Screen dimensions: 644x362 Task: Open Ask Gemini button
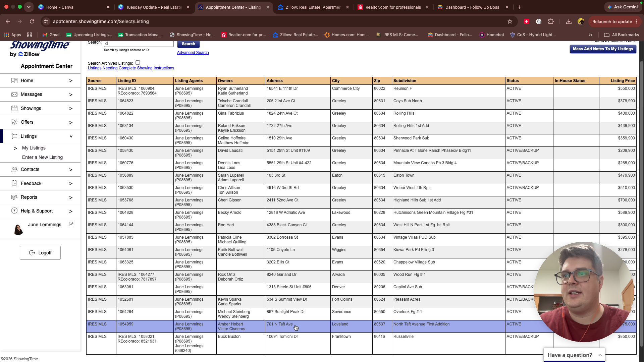click(x=622, y=7)
